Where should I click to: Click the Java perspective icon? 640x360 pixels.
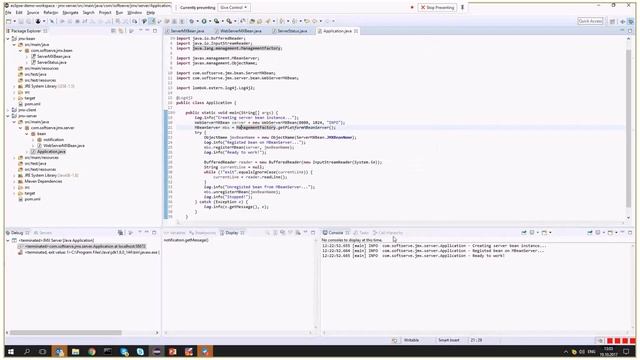[623, 21]
